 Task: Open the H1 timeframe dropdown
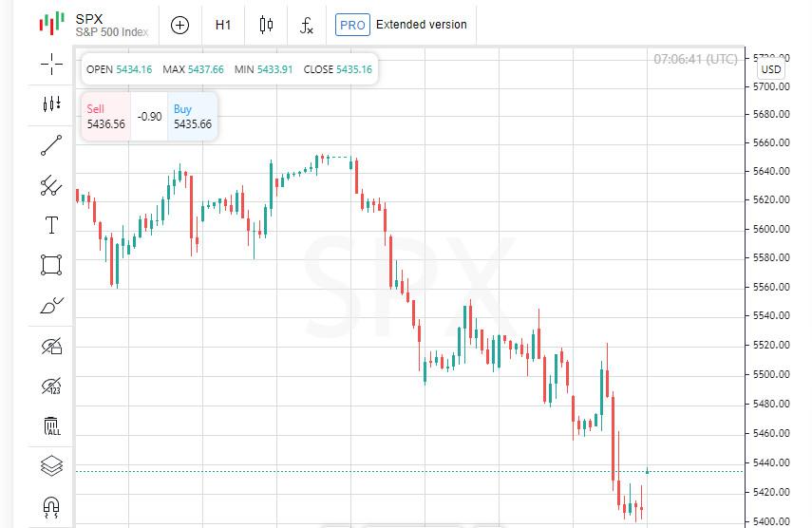[223, 25]
